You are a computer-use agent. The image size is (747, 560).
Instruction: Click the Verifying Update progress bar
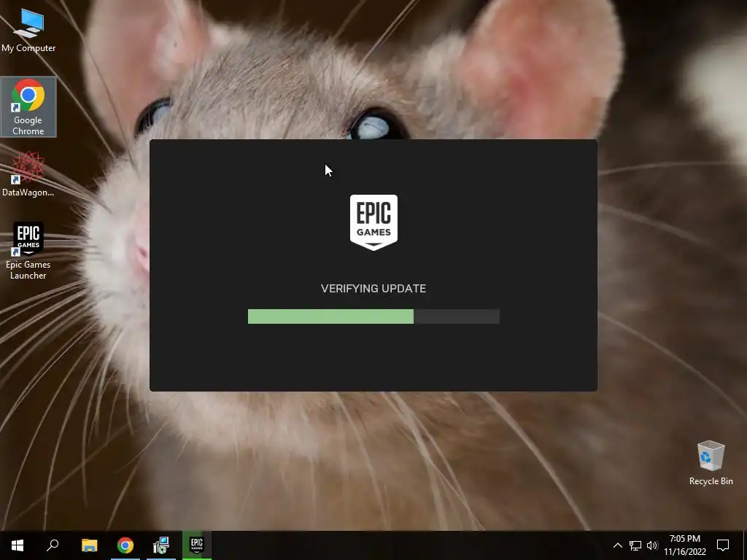click(373, 316)
